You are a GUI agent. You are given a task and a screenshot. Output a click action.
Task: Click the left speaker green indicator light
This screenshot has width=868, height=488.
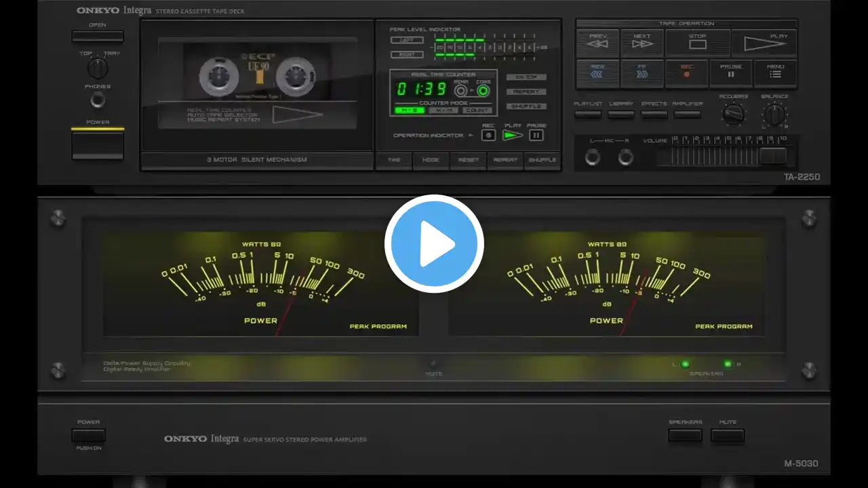[685, 364]
